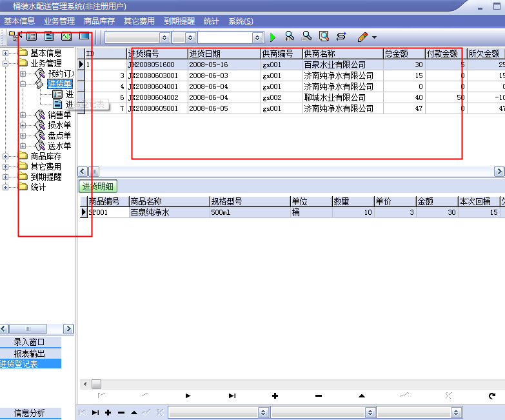The height and width of the screenshot is (420, 505).
Task: Open the third filter value combo box
Action: click(x=230, y=37)
